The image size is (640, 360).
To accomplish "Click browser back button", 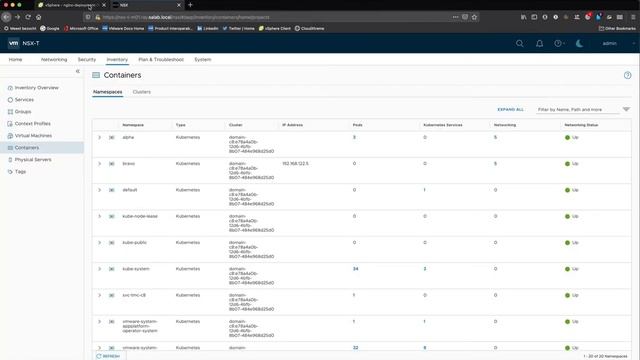I will tap(7, 17).
